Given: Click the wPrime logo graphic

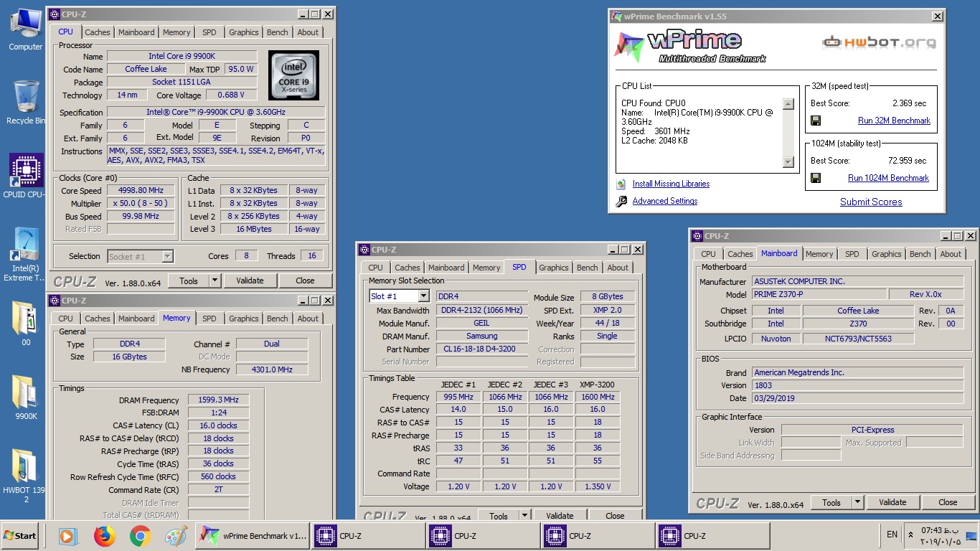Looking at the screenshot, I should coord(690,47).
